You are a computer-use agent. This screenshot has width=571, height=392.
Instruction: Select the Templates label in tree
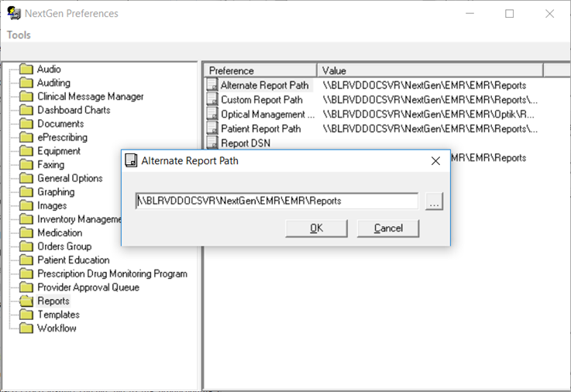click(58, 315)
